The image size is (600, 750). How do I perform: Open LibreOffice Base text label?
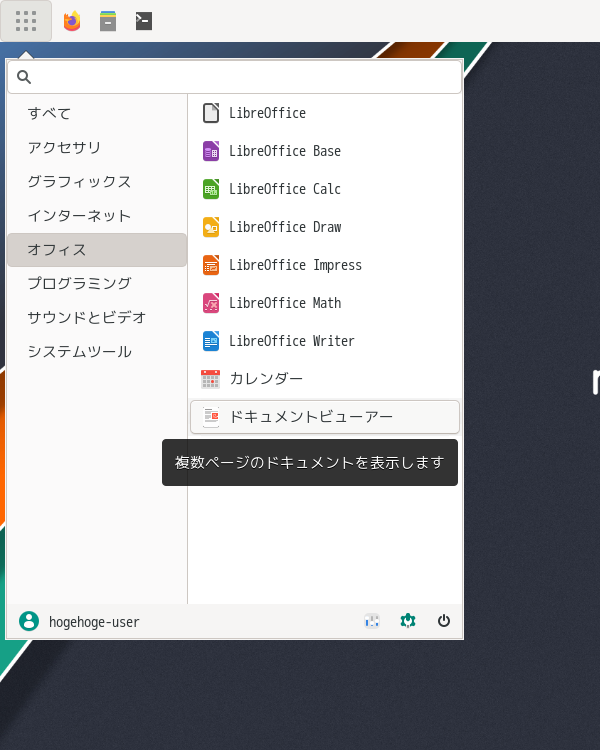(285, 151)
